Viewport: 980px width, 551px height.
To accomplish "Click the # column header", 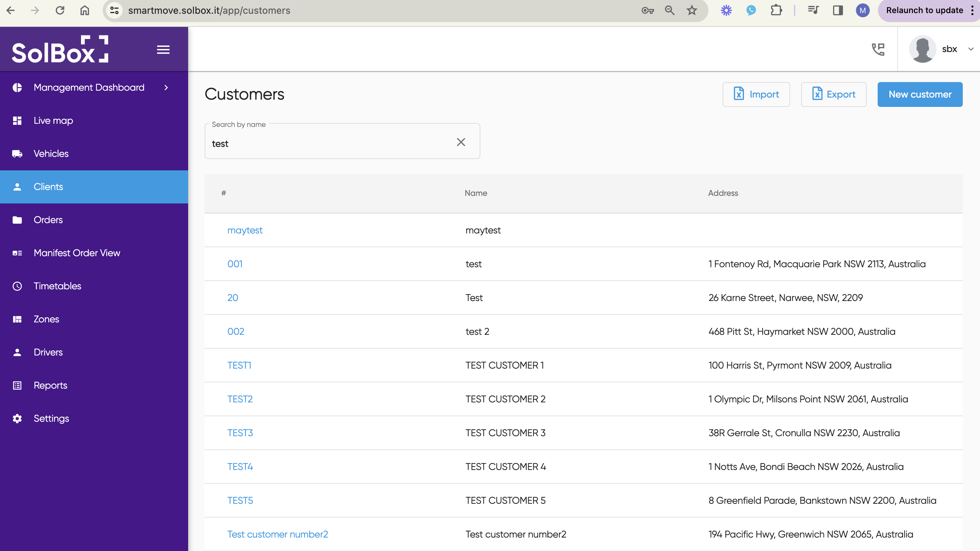I will pos(224,193).
